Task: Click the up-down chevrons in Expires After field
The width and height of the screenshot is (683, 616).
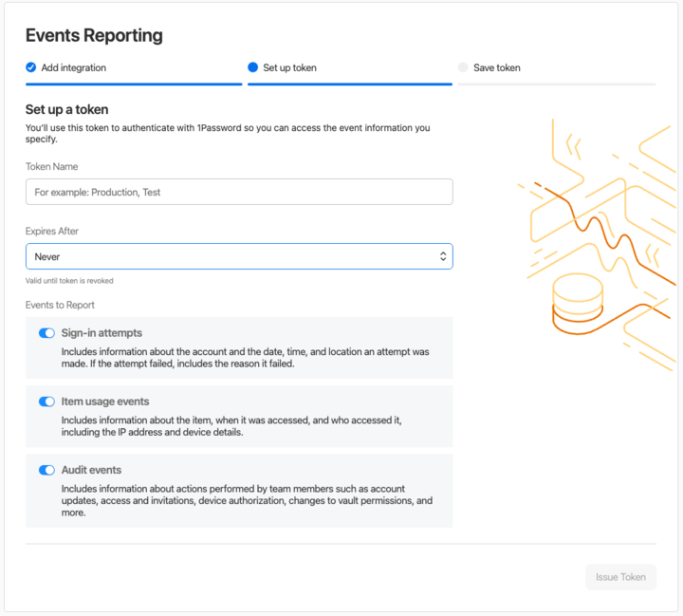Action: click(x=443, y=256)
